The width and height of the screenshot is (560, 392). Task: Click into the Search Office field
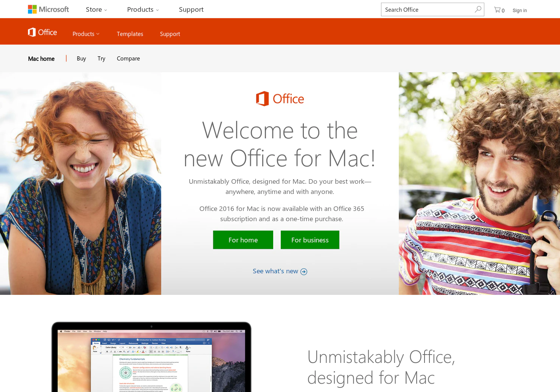(x=428, y=9)
